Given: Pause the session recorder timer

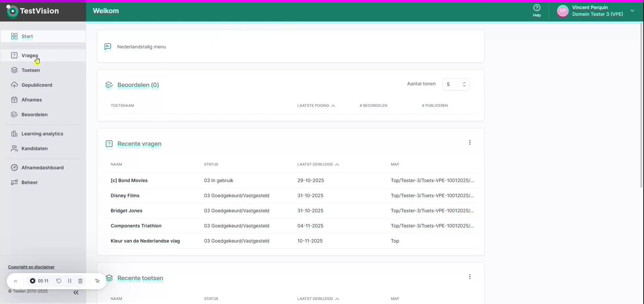Looking at the screenshot, I should coord(69,281).
